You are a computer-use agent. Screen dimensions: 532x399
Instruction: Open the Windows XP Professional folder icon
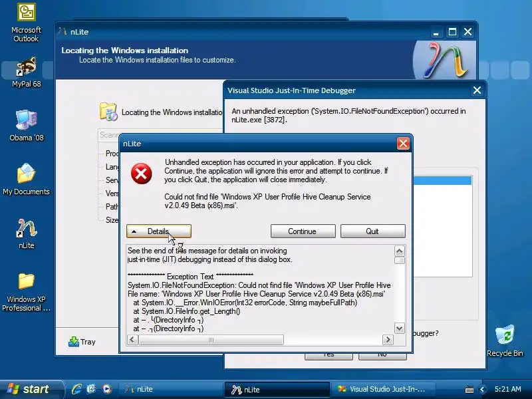tap(26, 292)
